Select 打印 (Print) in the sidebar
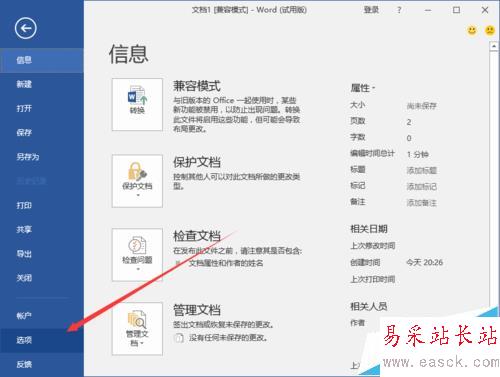The width and height of the screenshot is (500, 377). coord(42,205)
